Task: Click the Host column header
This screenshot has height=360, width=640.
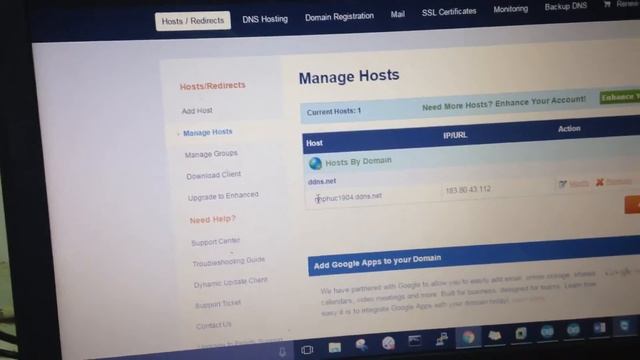Action: coord(314,143)
